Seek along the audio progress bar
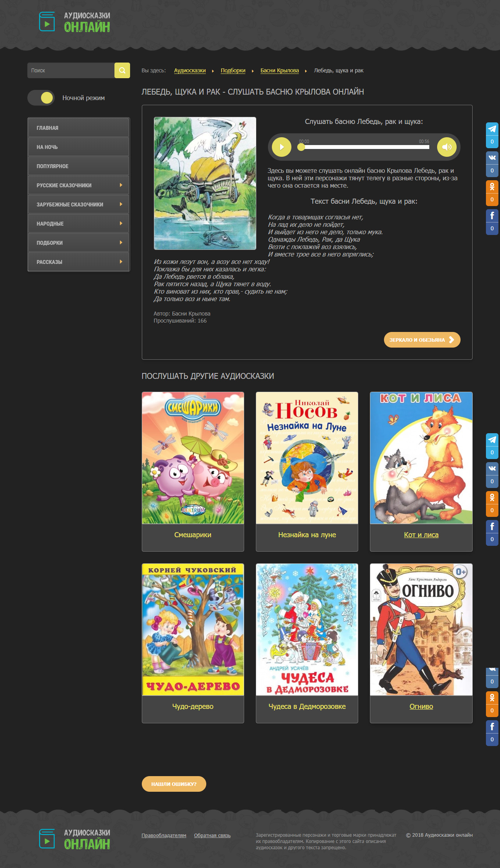Viewport: 500px width, 868px height. [x=365, y=147]
